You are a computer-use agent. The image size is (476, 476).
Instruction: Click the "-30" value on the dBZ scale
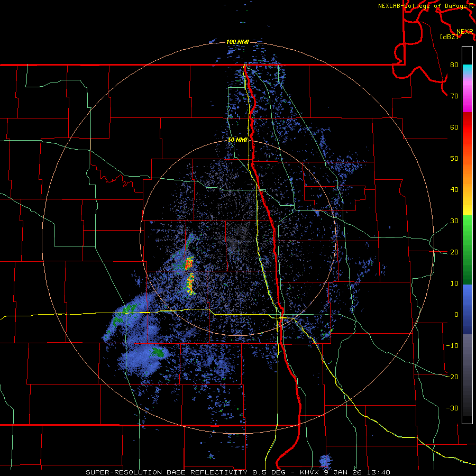point(452,408)
